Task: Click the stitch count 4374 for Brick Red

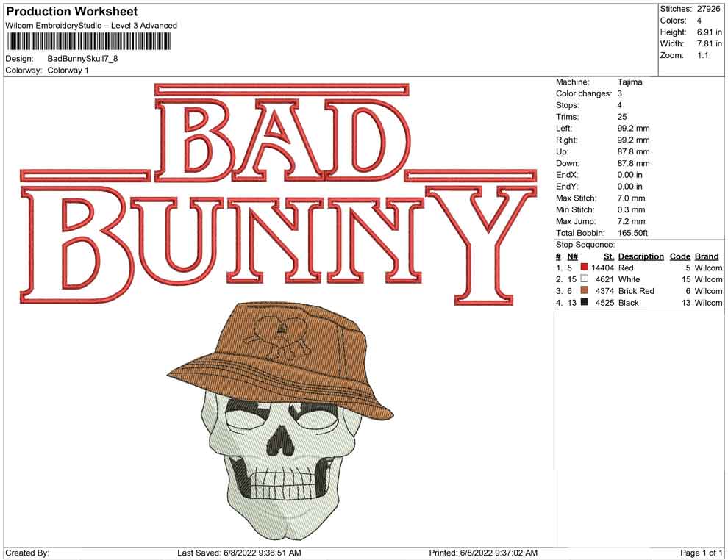Action: (604, 291)
